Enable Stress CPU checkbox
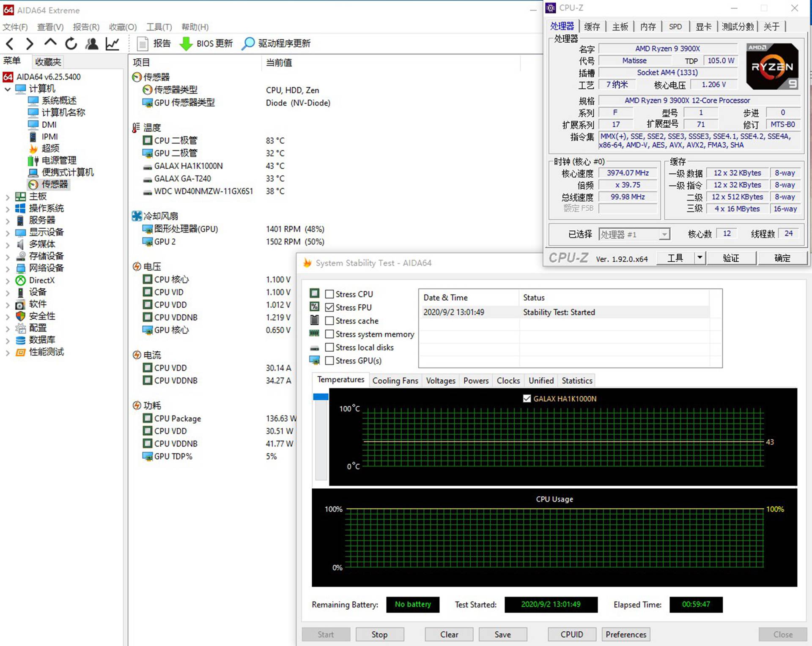This screenshot has height=646, width=812. click(329, 294)
